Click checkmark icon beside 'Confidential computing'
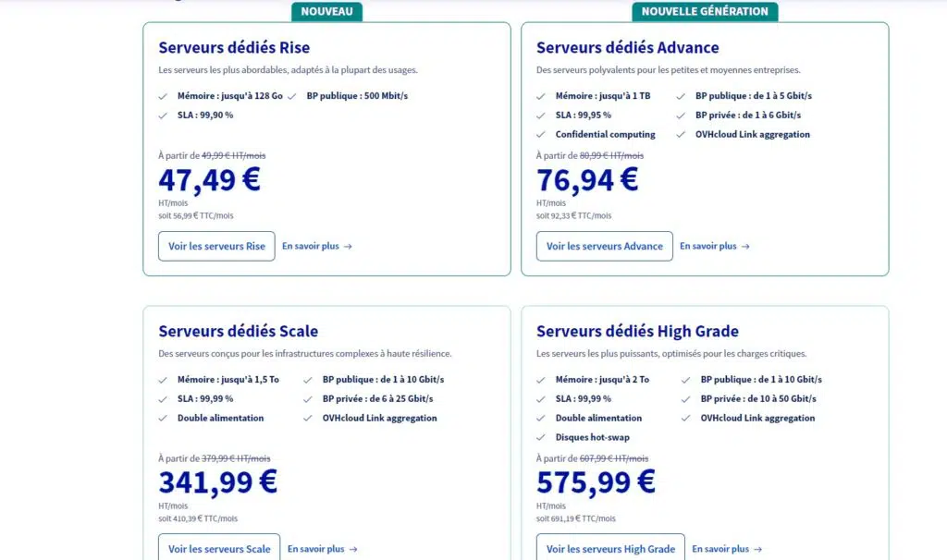Viewport: 947px width, 560px height. pyautogui.click(x=541, y=134)
